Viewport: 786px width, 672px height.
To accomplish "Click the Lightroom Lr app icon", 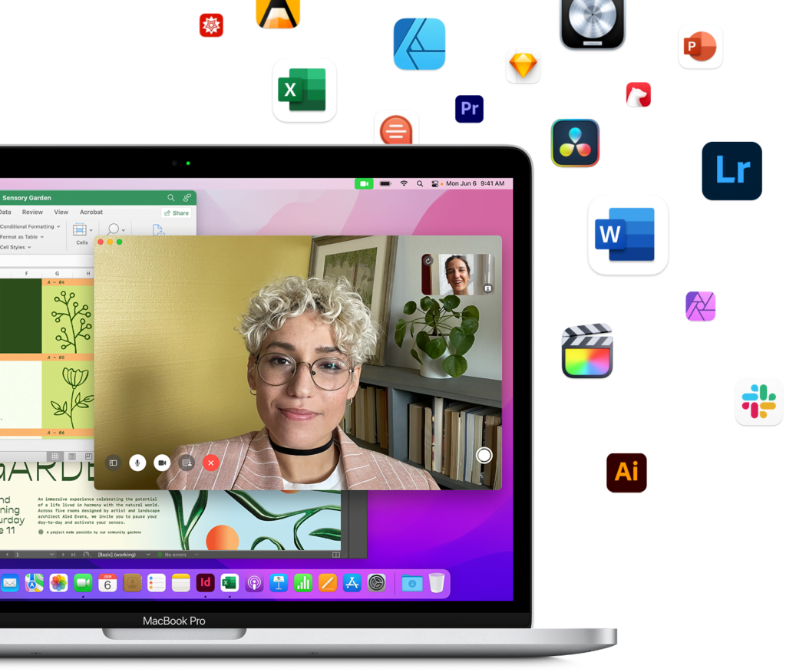I will pos(732,171).
